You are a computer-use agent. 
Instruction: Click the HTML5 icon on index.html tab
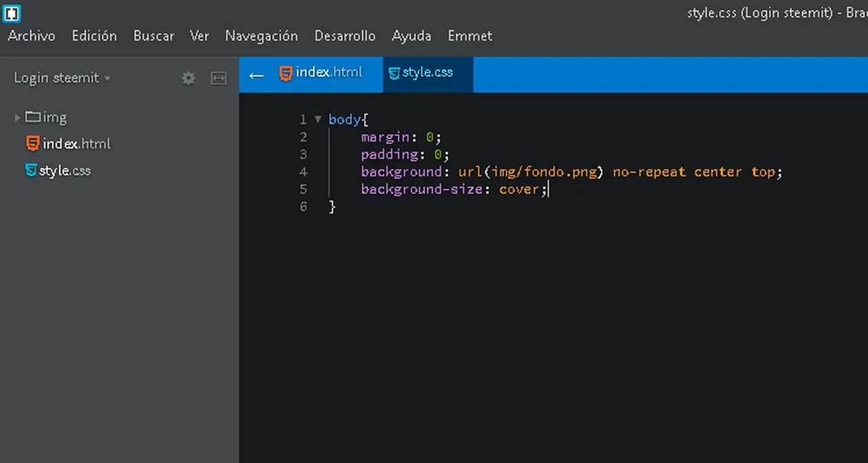[286, 73]
